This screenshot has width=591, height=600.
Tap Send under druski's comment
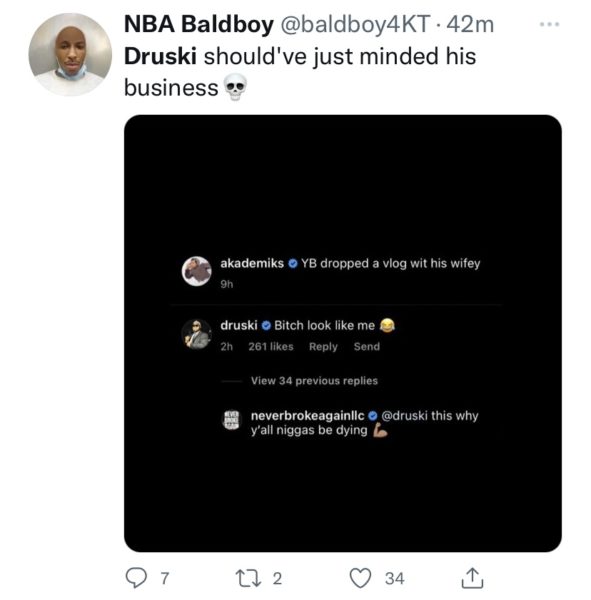(x=367, y=347)
